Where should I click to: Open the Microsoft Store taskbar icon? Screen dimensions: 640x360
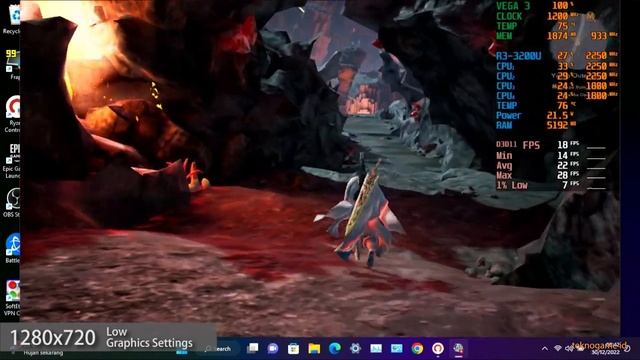(x=293, y=348)
